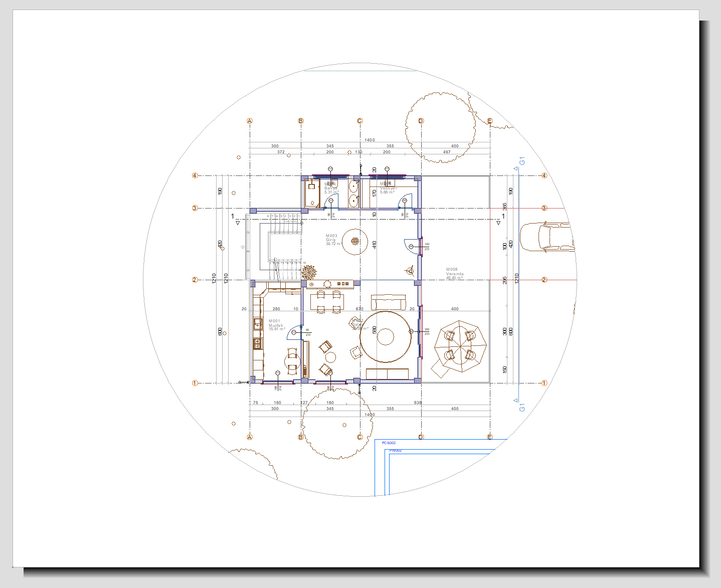Select the small round table between the armchairs
This screenshot has height=588, width=721.
330,357
